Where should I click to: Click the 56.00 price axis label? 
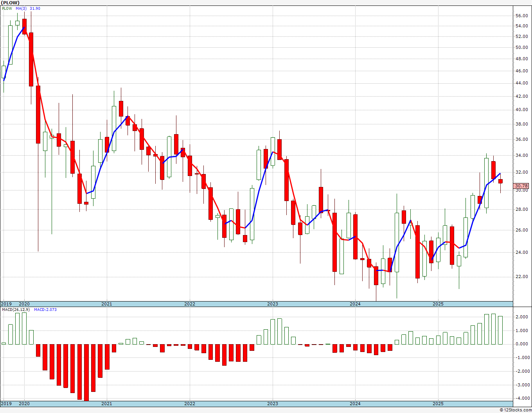[521, 16]
